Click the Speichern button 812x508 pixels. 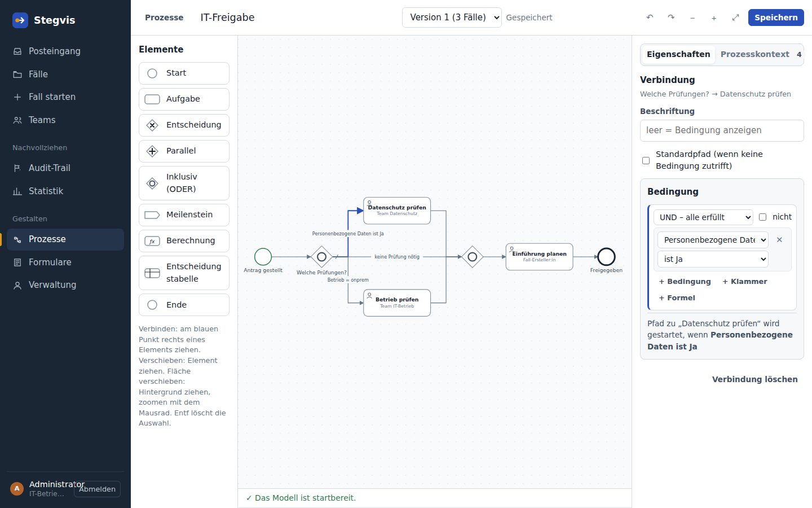776,17
